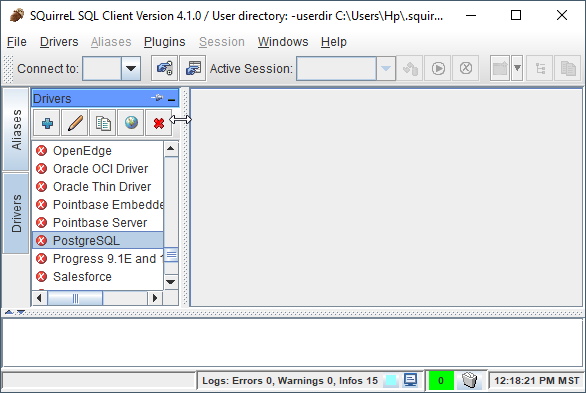Image resolution: width=586 pixels, height=393 pixels.
Task: Open the Plugins menu
Action: coord(164,42)
